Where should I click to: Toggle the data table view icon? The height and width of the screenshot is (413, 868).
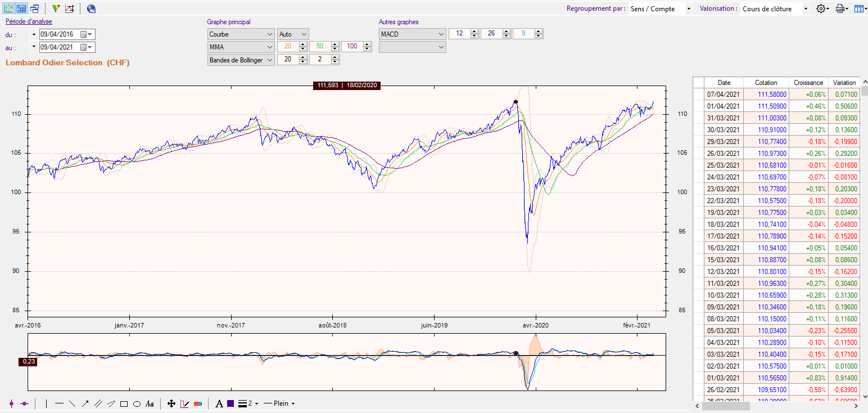point(21,8)
